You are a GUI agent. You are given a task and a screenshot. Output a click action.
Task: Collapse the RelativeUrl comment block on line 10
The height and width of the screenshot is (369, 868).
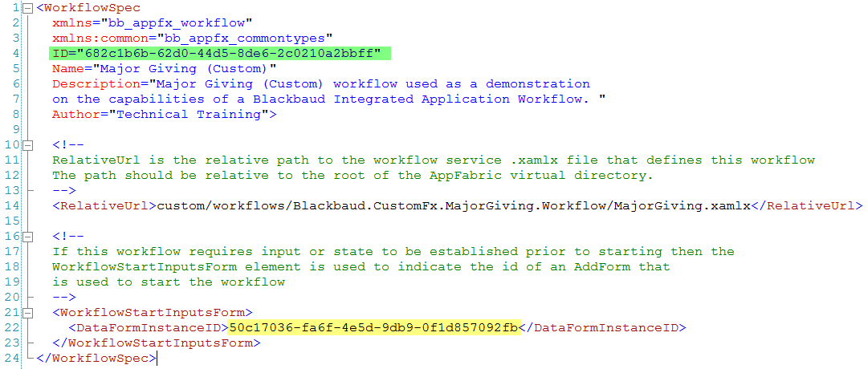coord(29,145)
